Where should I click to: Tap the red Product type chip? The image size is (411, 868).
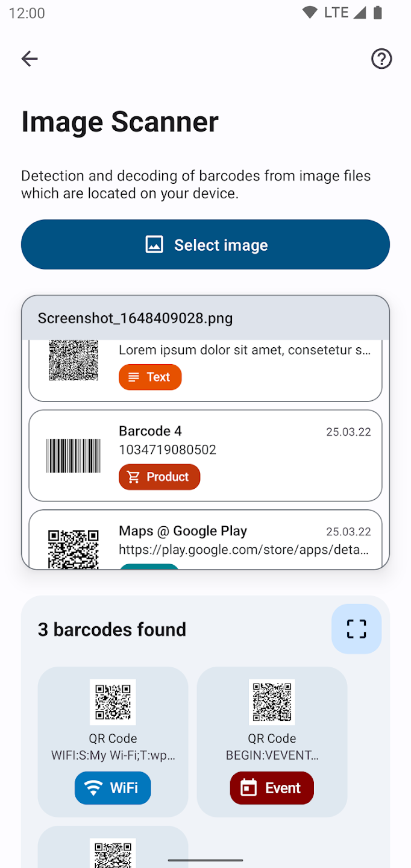159,477
